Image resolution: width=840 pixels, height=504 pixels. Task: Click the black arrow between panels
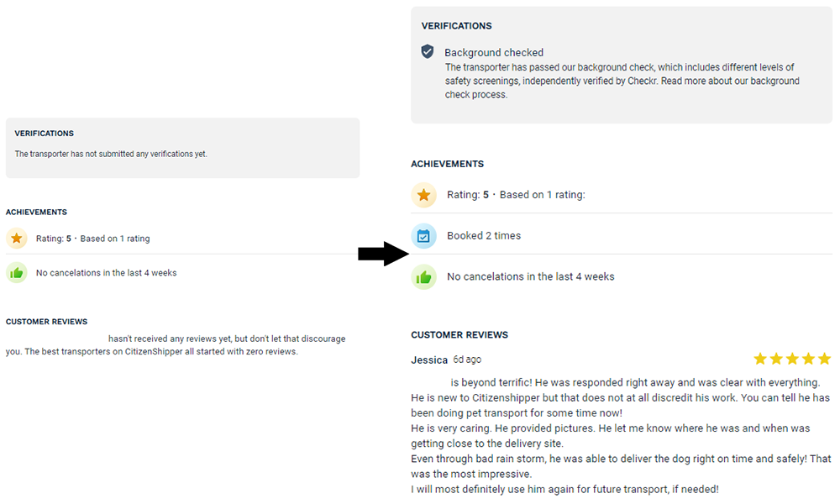[384, 254]
